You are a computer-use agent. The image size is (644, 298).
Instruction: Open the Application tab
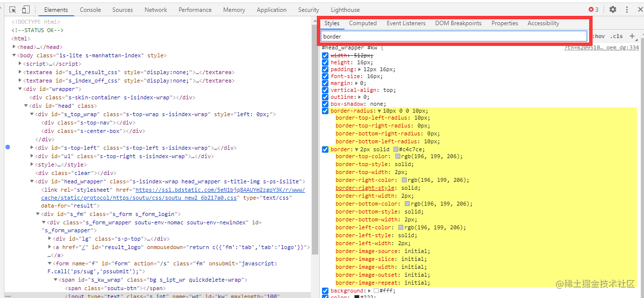272,9
